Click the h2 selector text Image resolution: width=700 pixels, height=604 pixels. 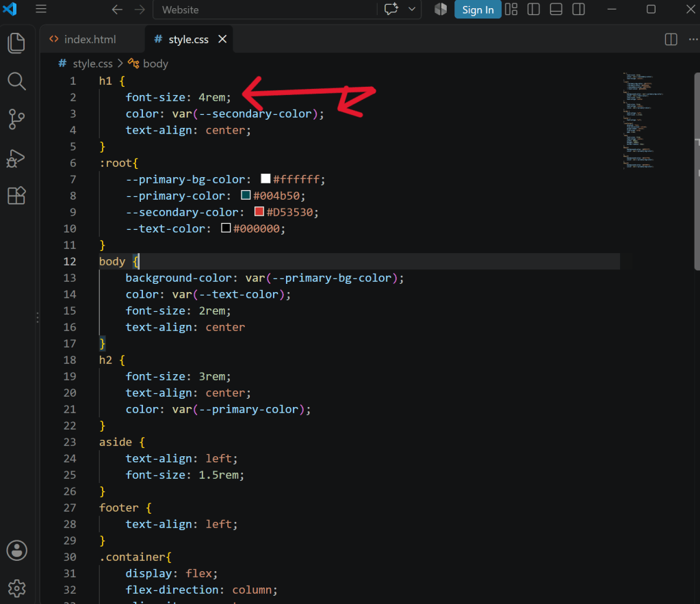coord(105,360)
